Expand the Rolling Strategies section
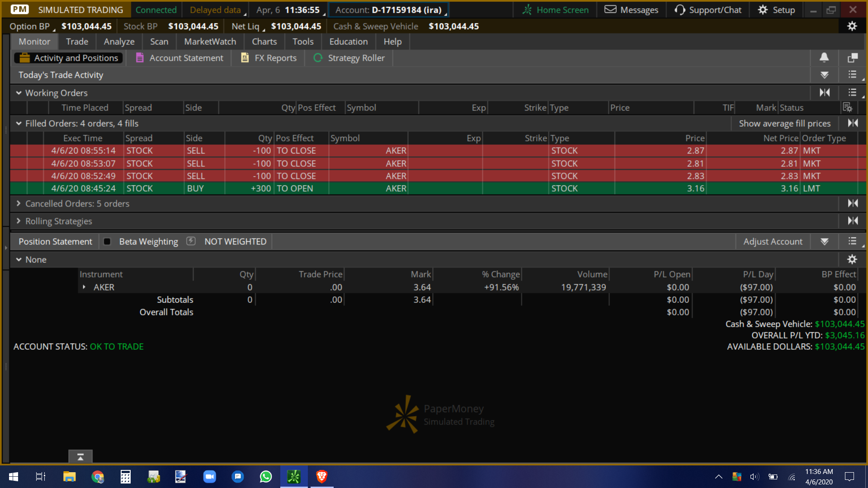Viewport: 868px width, 488px height. tap(19, 221)
